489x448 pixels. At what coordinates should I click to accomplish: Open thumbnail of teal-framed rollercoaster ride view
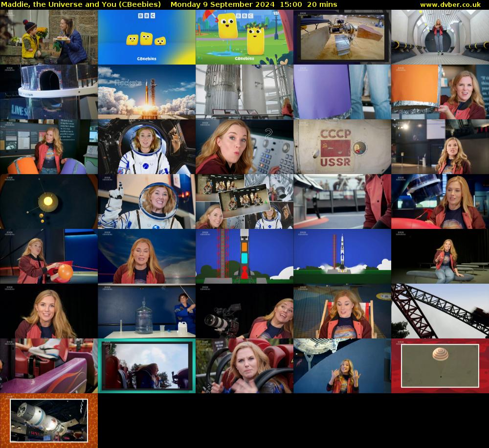click(x=147, y=366)
